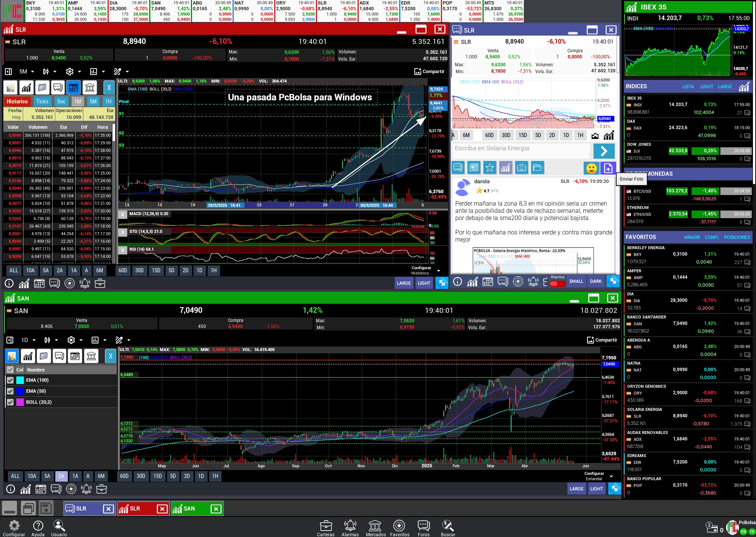Switch SAN window to LARGE size
The image size is (756, 537).
(576, 489)
